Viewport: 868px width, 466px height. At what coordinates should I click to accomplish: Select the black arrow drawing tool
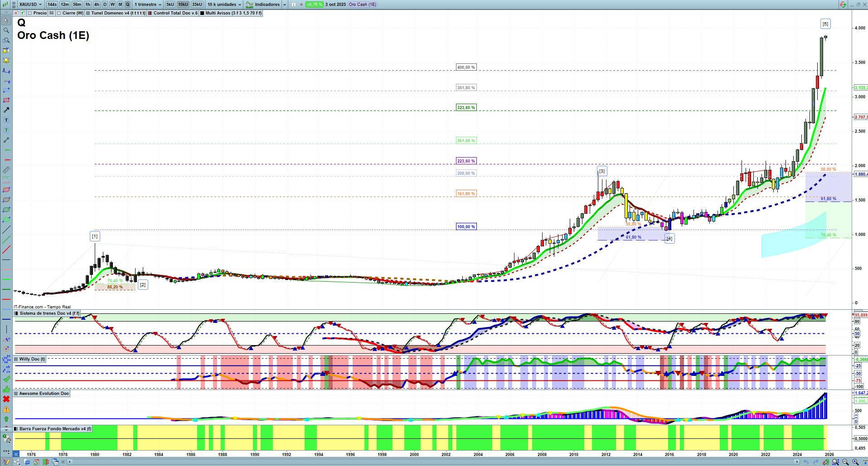6,110
